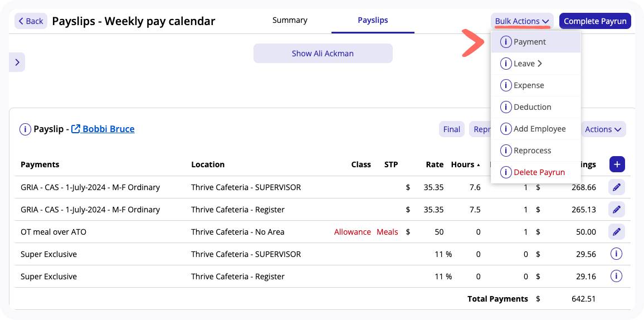
Task: Edit the Register M-F Ordinary payment row
Action: click(x=616, y=210)
